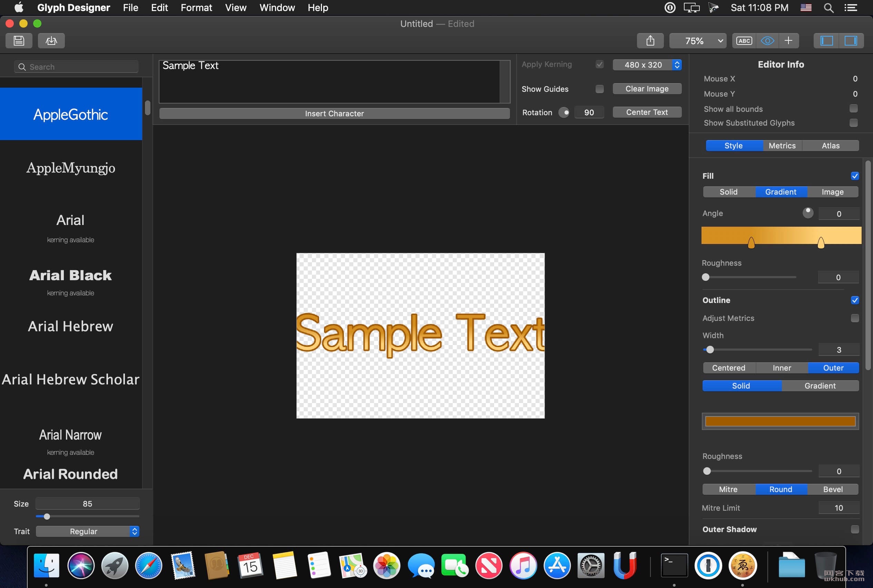Uncheck the Outline checkbox
873x588 pixels.
click(855, 300)
